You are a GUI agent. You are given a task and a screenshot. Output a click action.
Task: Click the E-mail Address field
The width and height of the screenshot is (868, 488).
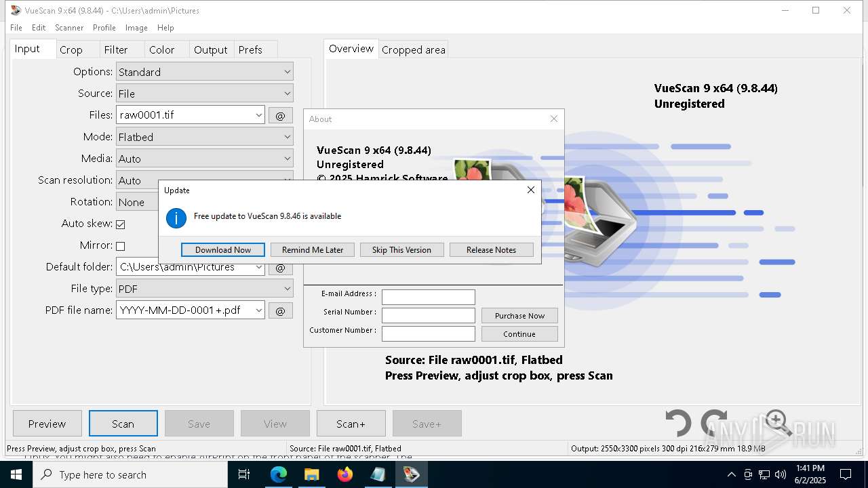point(429,298)
